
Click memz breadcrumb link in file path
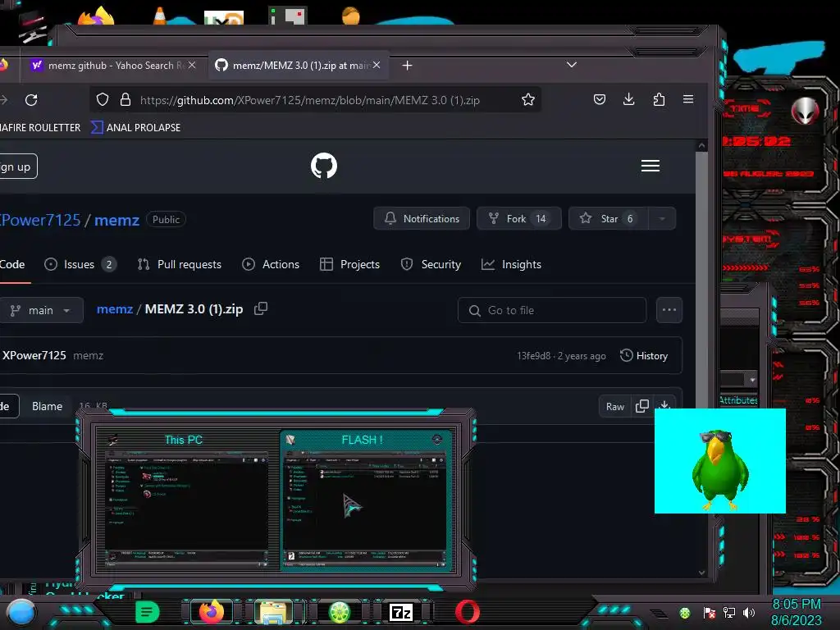click(x=115, y=309)
